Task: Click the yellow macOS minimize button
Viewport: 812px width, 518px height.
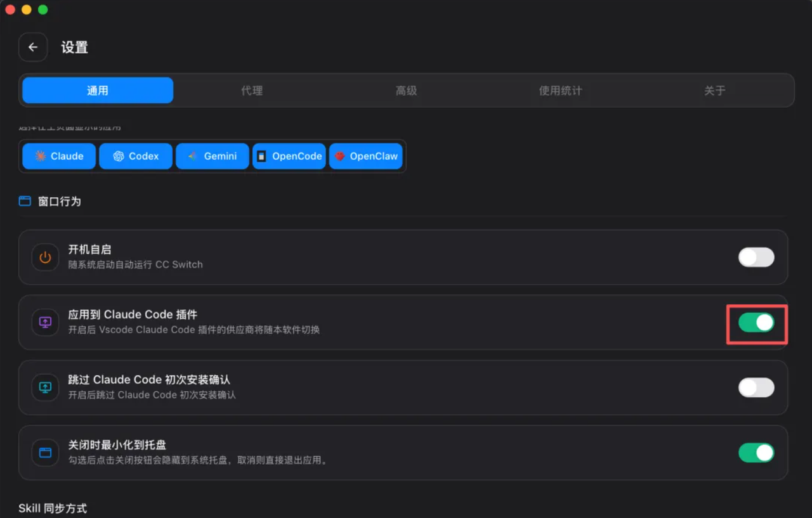Action: (x=27, y=10)
